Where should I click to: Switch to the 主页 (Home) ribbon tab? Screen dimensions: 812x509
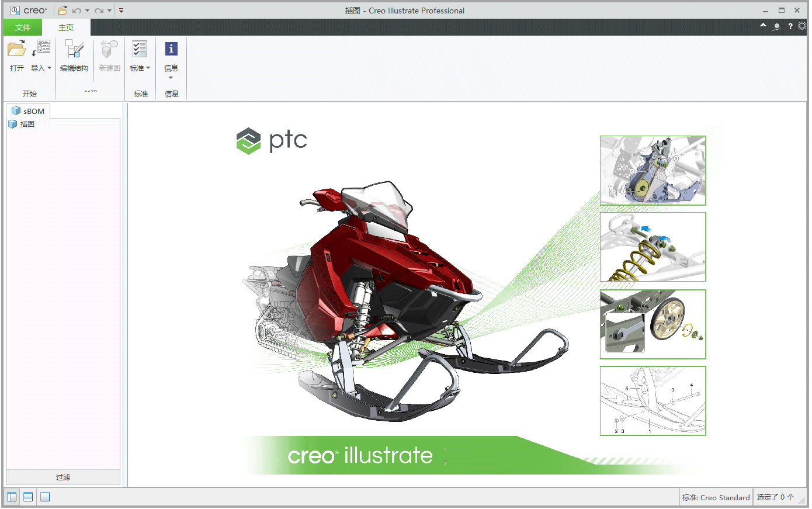pyautogui.click(x=66, y=27)
